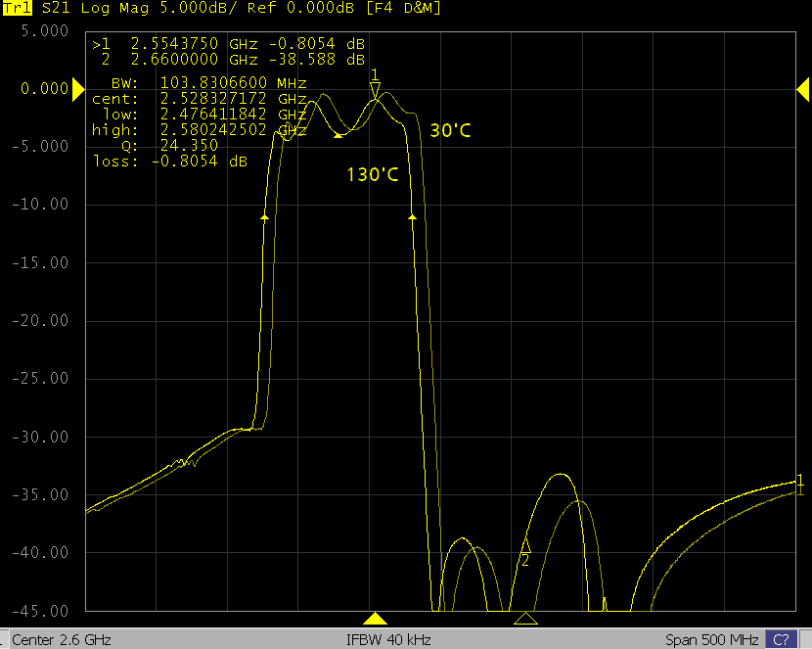Viewport: 812px width, 649px height.
Task: Click the Span 500 MHz readout
Action: point(711,640)
